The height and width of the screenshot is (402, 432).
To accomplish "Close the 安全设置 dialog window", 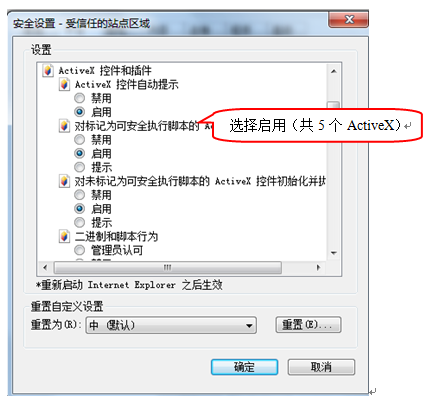I will (x=349, y=19).
